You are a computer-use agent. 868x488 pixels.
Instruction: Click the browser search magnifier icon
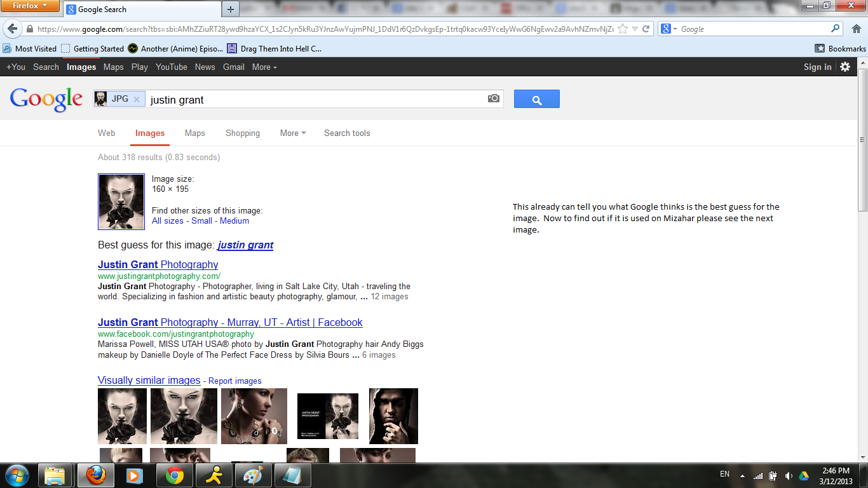coord(836,29)
